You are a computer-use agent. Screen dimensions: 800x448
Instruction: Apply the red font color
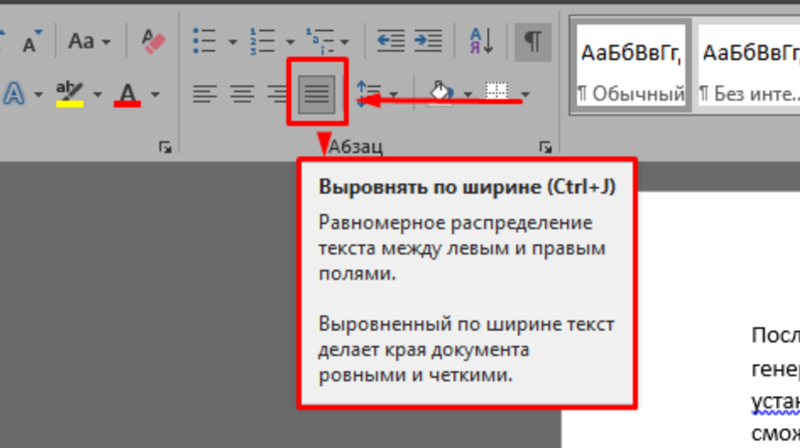click(x=128, y=93)
